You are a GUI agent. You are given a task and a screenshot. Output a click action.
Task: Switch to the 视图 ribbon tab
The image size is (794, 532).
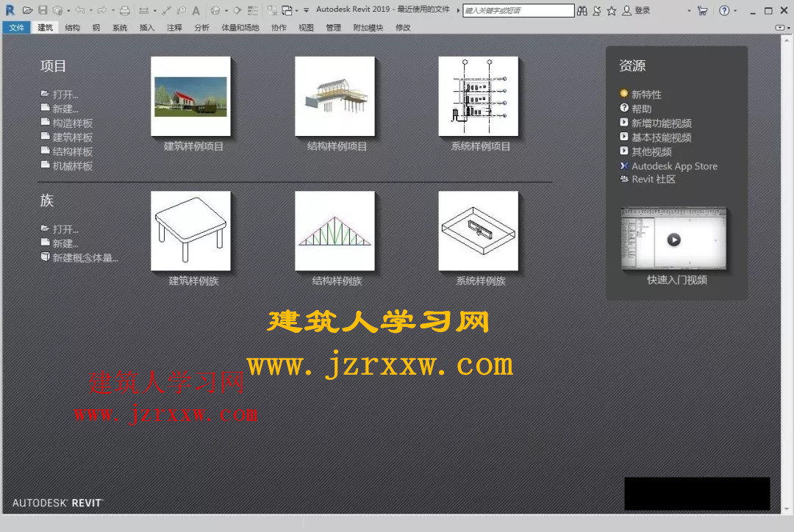pos(306,28)
